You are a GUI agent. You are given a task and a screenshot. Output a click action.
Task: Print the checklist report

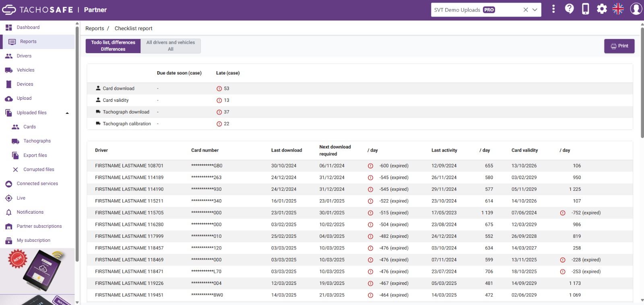619,46
